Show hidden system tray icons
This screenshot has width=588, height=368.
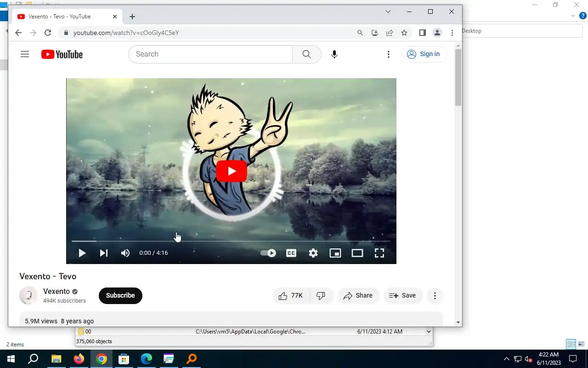click(x=507, y=359)
